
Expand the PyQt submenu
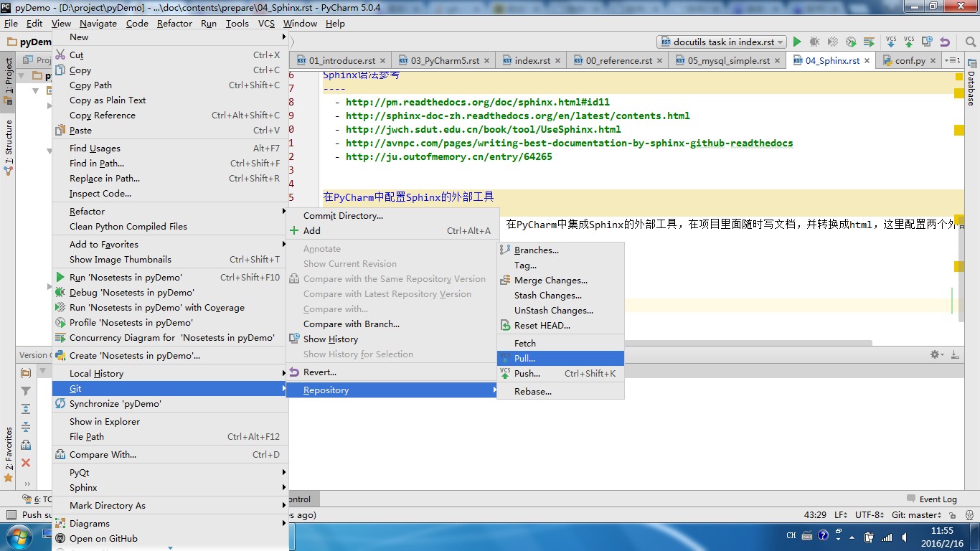tap(170, 473)
